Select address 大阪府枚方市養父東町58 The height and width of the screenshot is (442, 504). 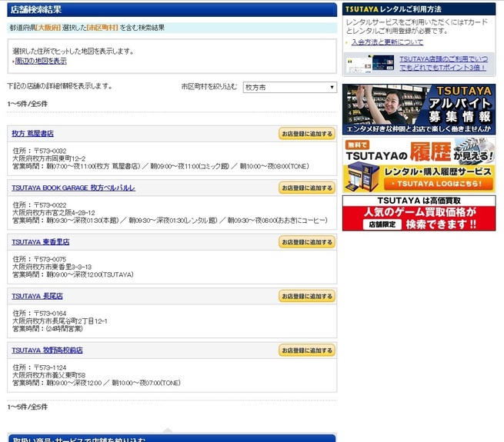pos(48,375)
